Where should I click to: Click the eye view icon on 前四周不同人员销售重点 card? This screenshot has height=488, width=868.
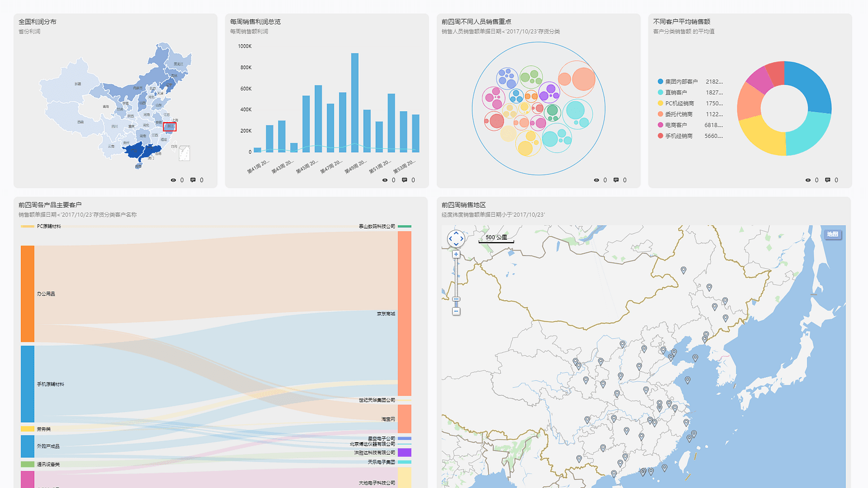596,180
